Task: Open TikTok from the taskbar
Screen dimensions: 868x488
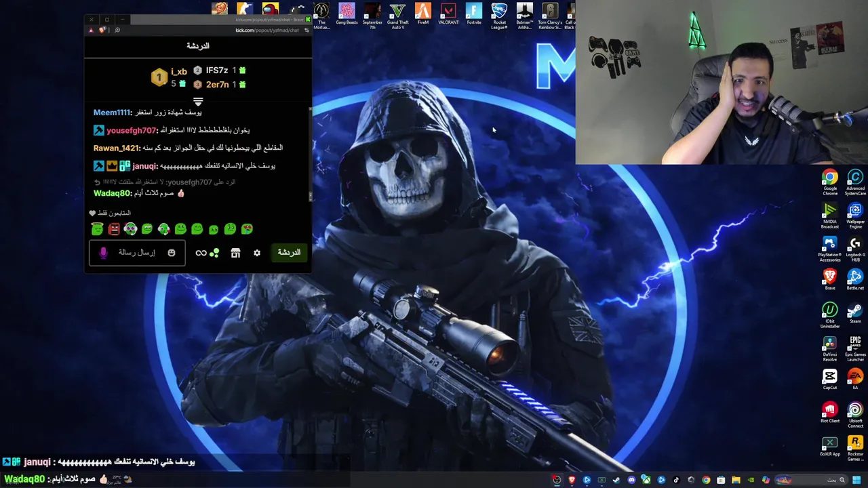Action: tap(676, 480)
